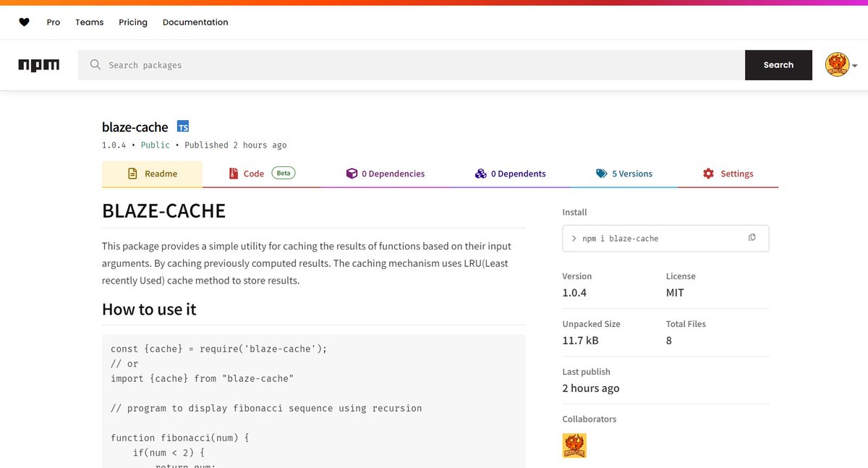This screenshot has height=468, width=868.
Task: Open the Pro page
Action: pyautogui.click(x=54, y=22)
